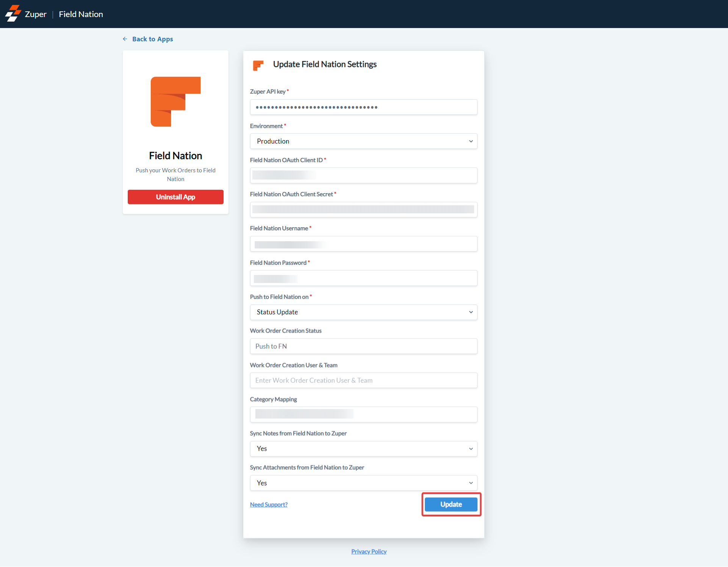Click the OAuth Client Secret field
Viewport: 728px width, 567px height.
tap(363, 209)
